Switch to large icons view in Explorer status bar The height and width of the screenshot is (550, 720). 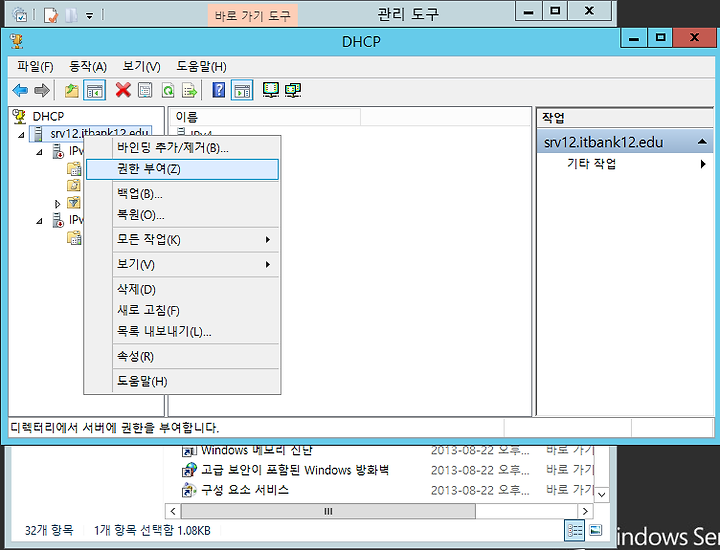[x=596, y=530]
